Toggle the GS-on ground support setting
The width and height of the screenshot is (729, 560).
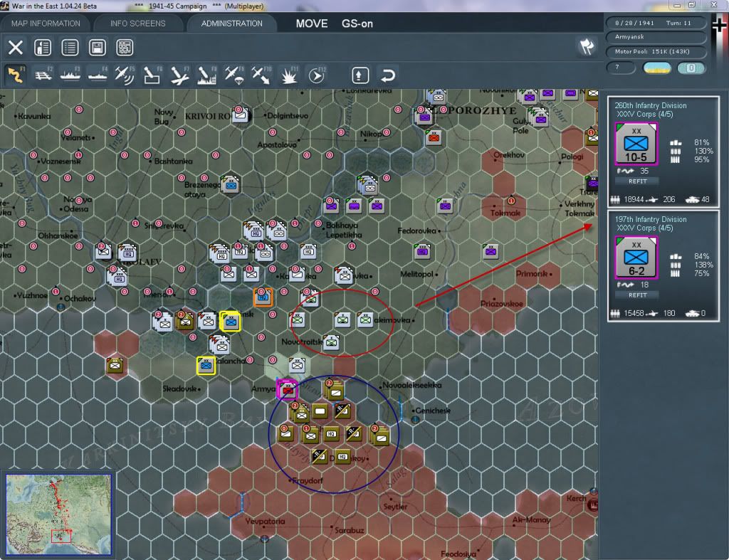[357, 23]
